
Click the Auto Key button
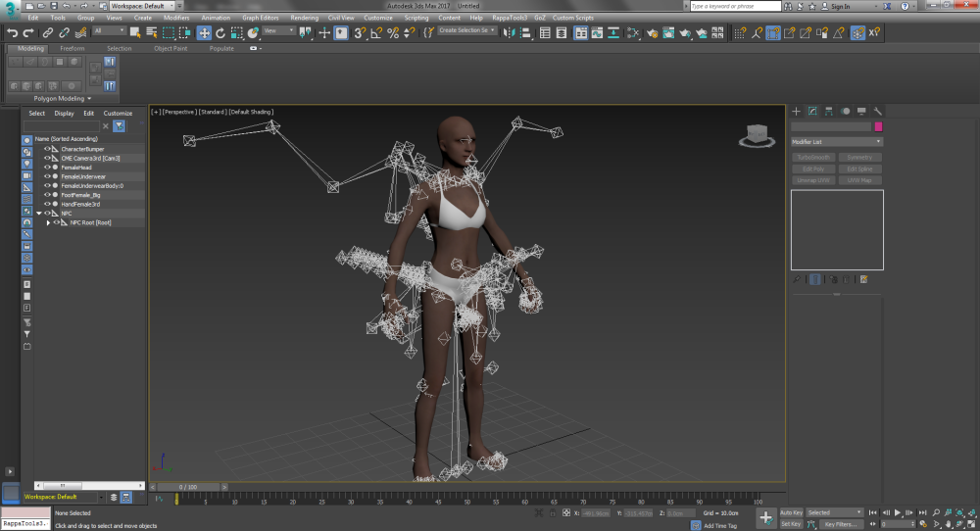tap(791, 513)
